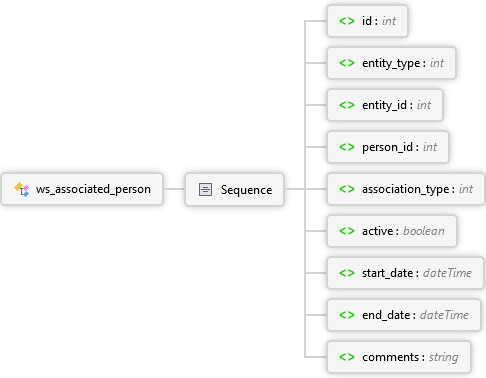
Task: Click the element icon next to comments
Action: (347, 357)
